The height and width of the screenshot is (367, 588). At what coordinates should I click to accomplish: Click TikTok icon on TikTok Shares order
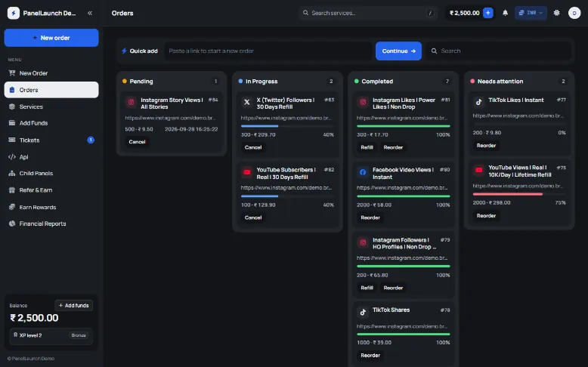[x=363, y=312]
